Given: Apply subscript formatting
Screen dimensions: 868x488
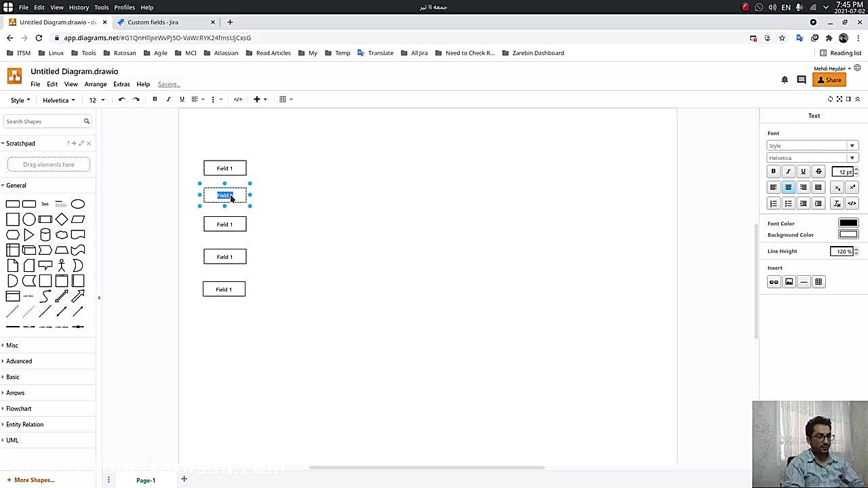Looking at the screenshot, I should (x=837, y=187).
